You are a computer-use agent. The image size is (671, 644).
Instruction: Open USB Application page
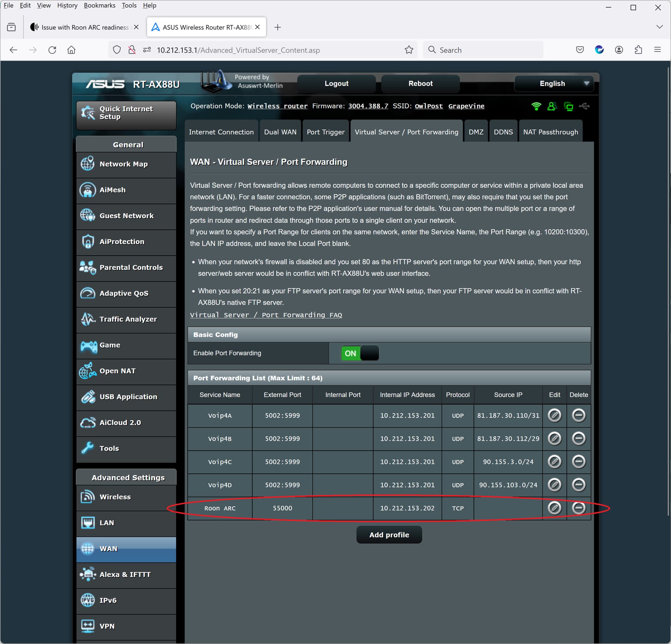[126, 397]
